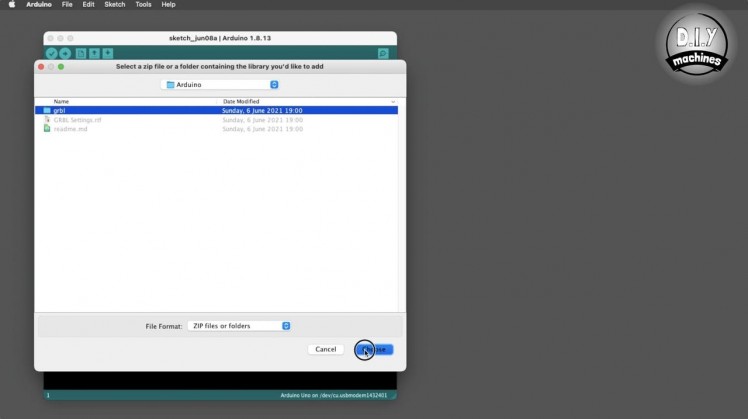Open the Serial Monitor magnifier icon
This screenshot has width=748, height=419.
[383, 53]
